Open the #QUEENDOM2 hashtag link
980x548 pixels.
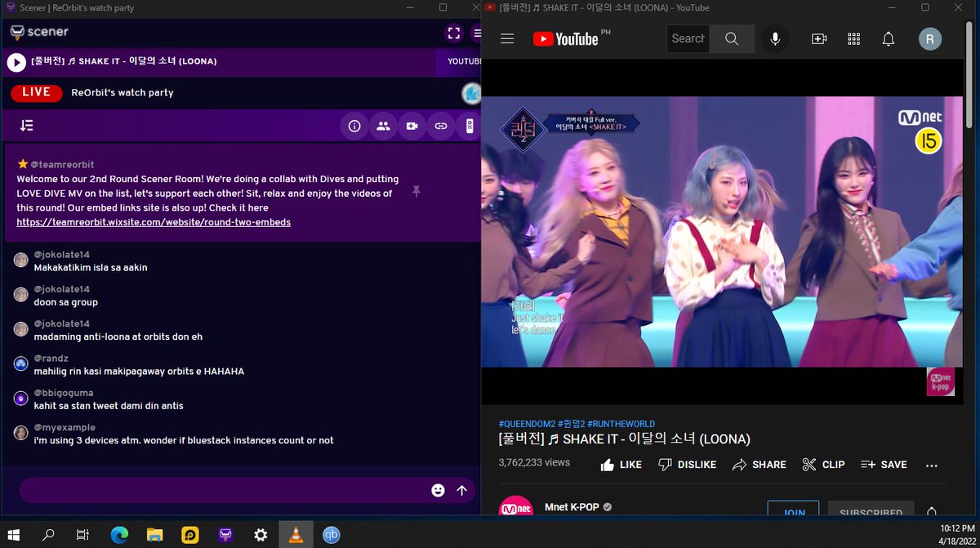click(527, 424)
